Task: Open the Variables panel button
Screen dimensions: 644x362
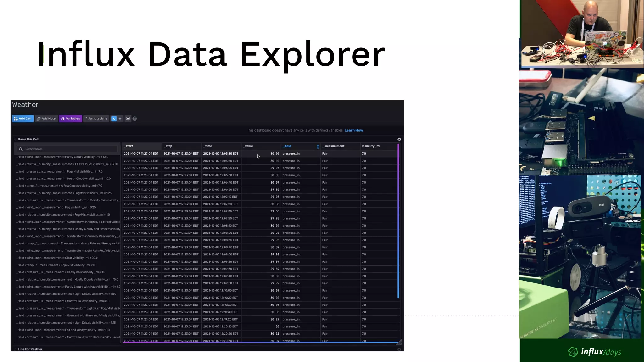Action: [x=70, y=118]
